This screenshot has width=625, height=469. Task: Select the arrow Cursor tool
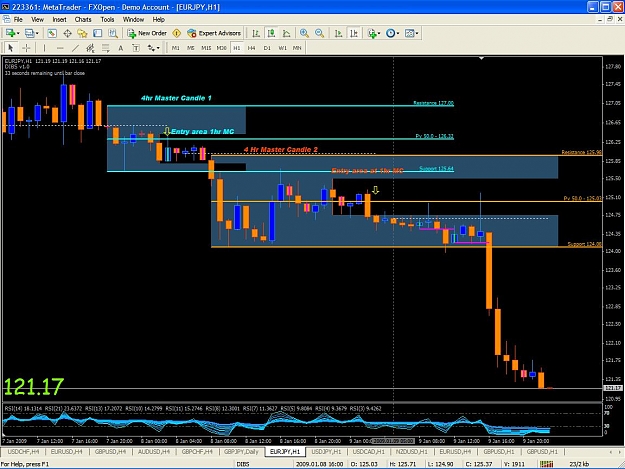[x=11, y=48]
